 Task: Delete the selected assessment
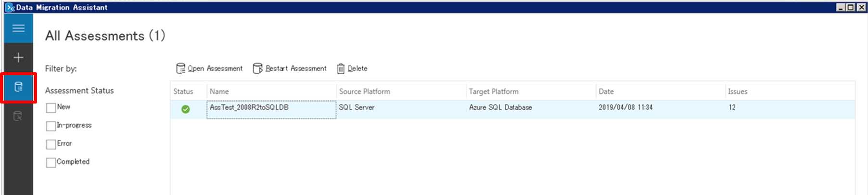pos(352,68)
